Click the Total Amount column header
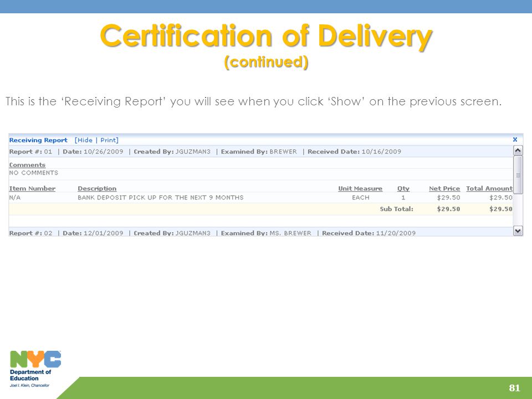The height and width of the screenshot is (399, 532). tap(489, 188)
